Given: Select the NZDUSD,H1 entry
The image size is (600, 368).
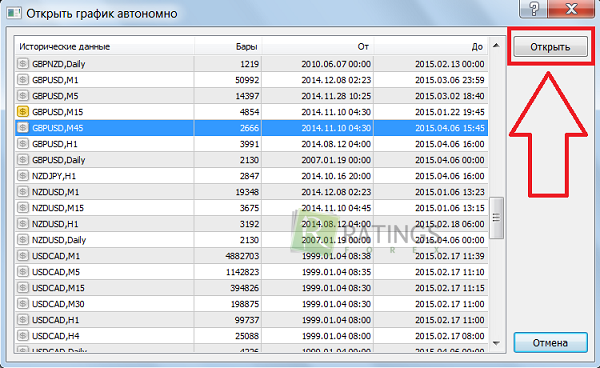Looking at the screenshot, I should point(251,224).
